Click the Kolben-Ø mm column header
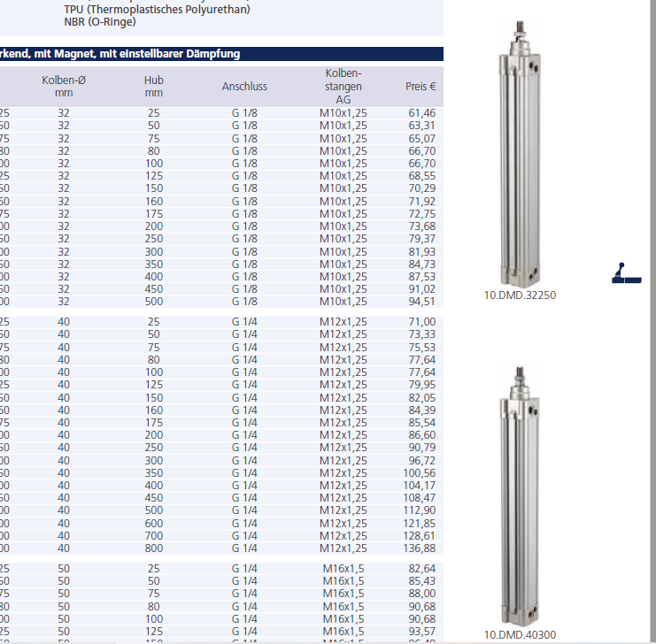 [x=64, y=87]
